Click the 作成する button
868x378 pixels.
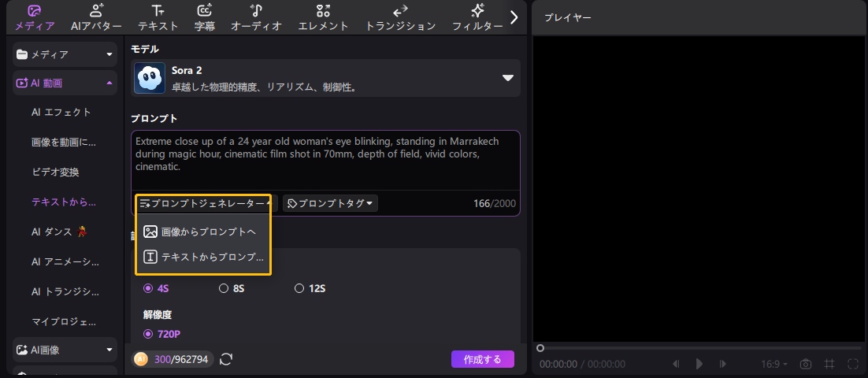coord(483,359)
